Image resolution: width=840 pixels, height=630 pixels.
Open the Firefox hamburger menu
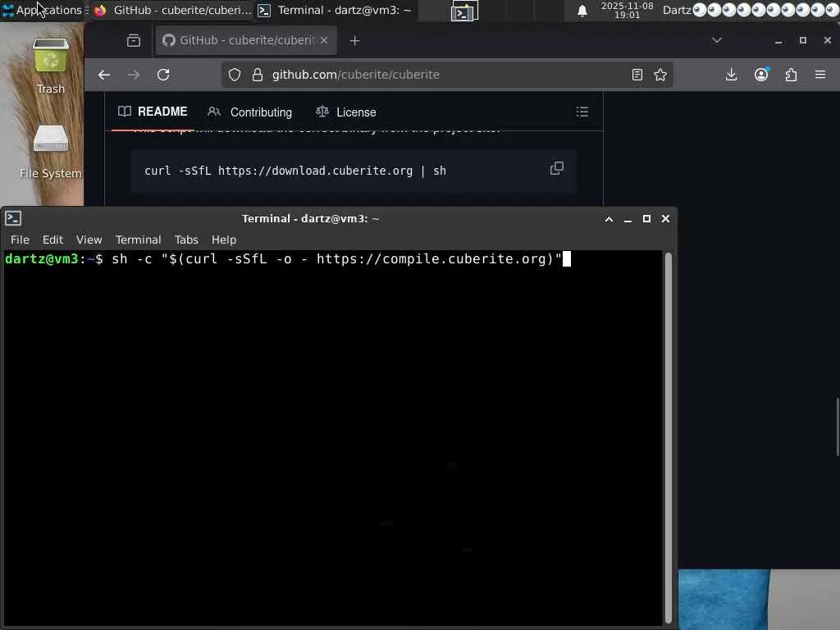pyautogui.click(x=820, y=75)
